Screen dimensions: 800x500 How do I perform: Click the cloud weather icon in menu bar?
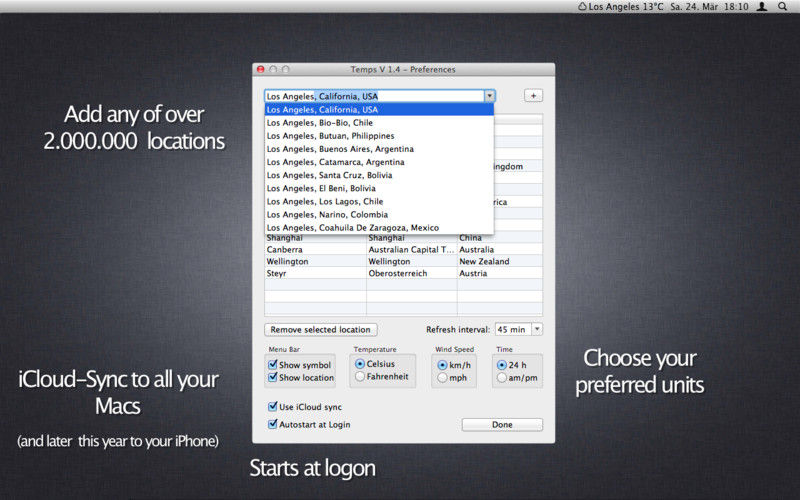tap(582, 7)
